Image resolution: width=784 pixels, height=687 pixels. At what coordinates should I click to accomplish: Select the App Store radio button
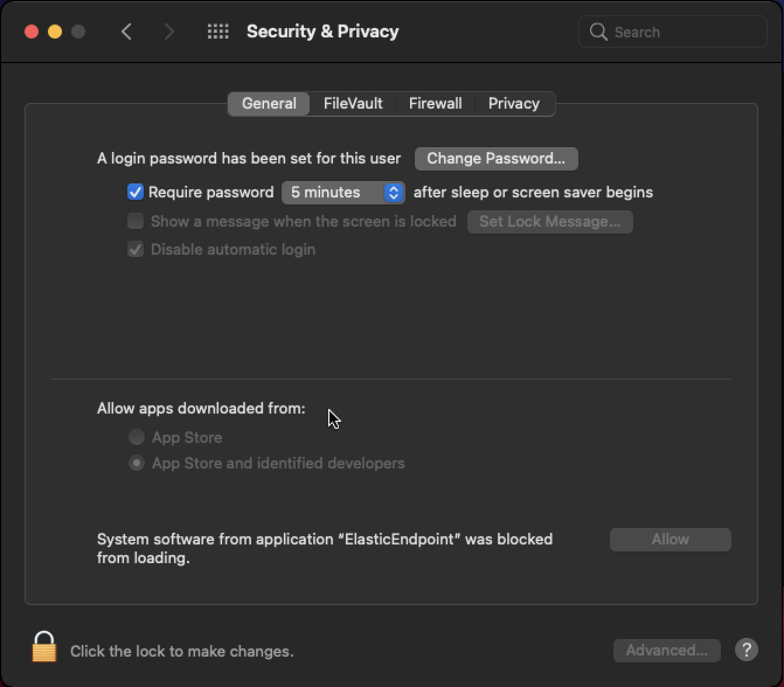pos(136,437)
